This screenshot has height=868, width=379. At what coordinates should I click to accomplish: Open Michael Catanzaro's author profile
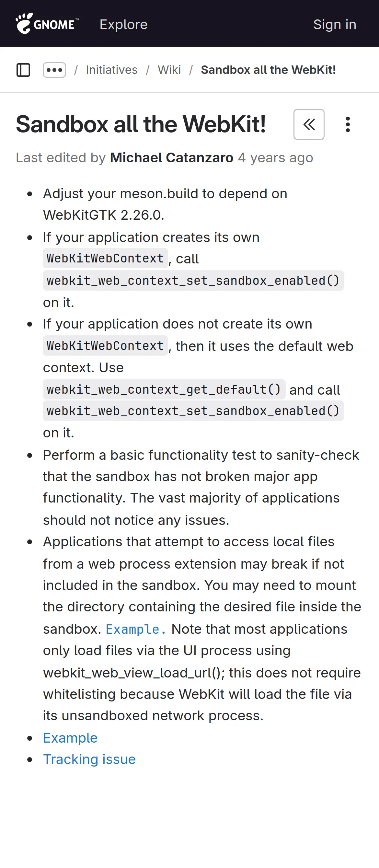pyautogui.click(x=171, y=158)
